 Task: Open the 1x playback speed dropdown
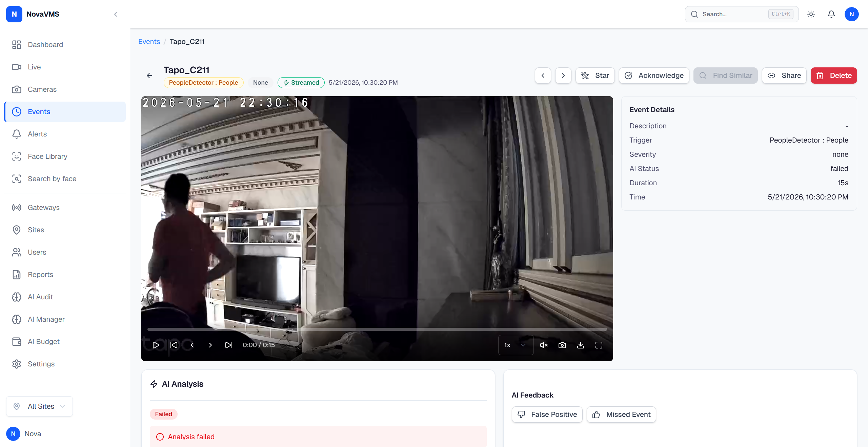coord(516,345)
